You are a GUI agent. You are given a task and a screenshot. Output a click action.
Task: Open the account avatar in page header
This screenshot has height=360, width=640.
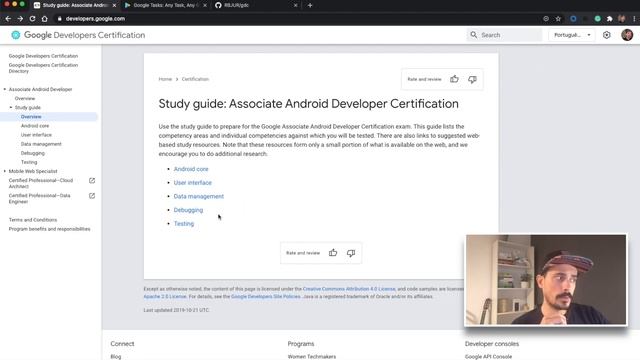pyautogui.click(x=627, y=35)
